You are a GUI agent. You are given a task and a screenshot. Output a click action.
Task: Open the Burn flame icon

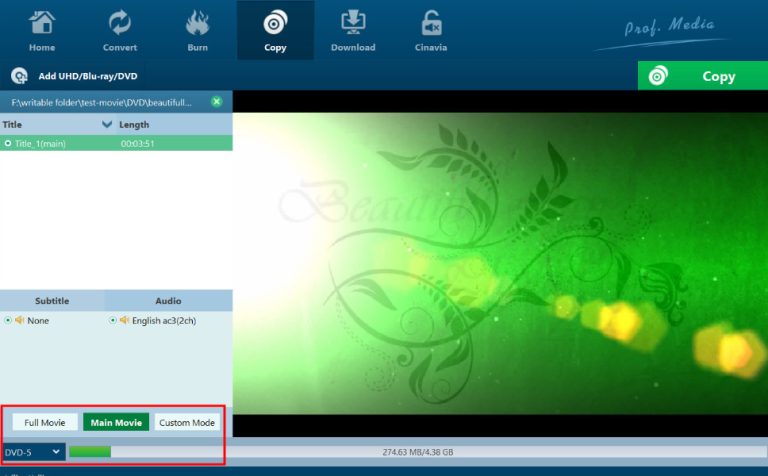(197, 22)
